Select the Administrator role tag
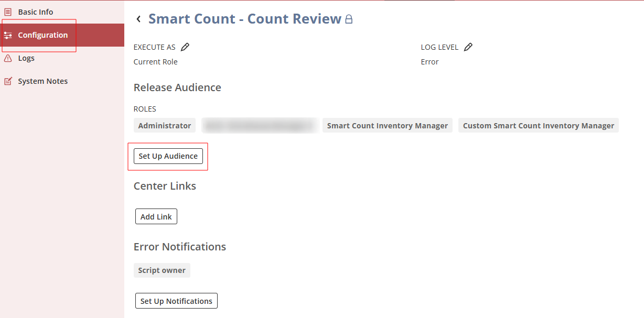The width and height of the screenshot is (644, 318). [165, 126]
